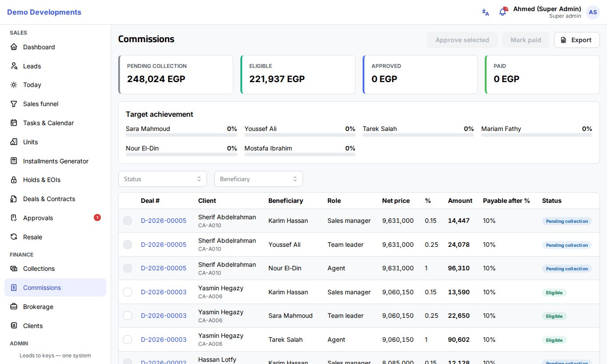
Task: Click the Units building icon
Action: pos(14,142)
